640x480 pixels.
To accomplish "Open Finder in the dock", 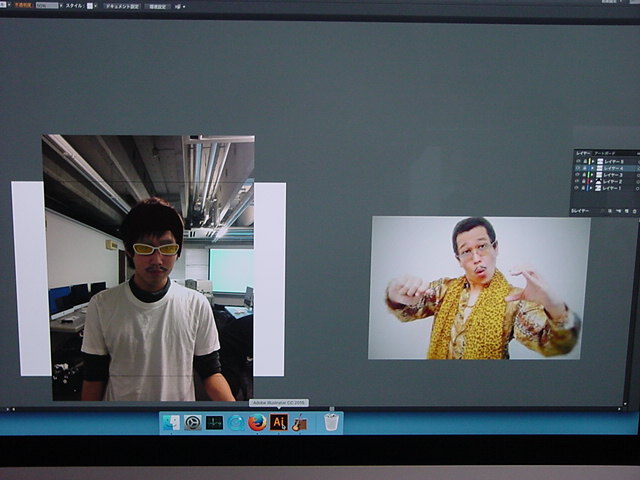I will pos(171,423).
